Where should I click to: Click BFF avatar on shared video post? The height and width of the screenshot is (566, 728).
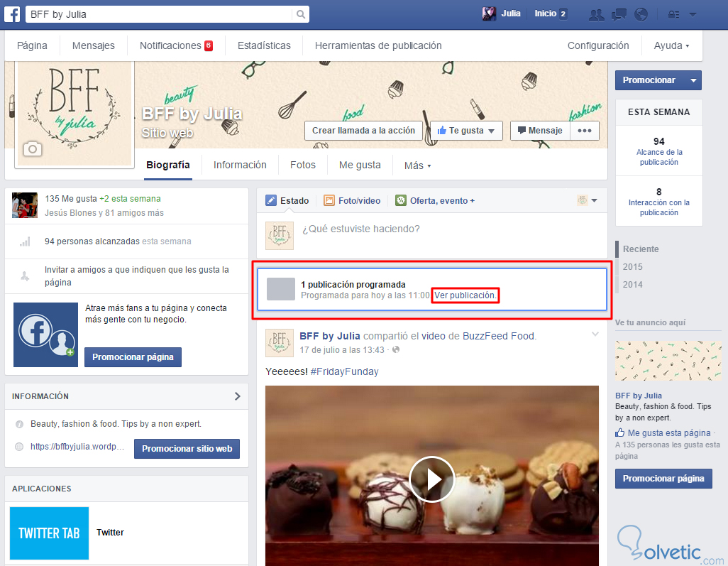click(279, 342)
